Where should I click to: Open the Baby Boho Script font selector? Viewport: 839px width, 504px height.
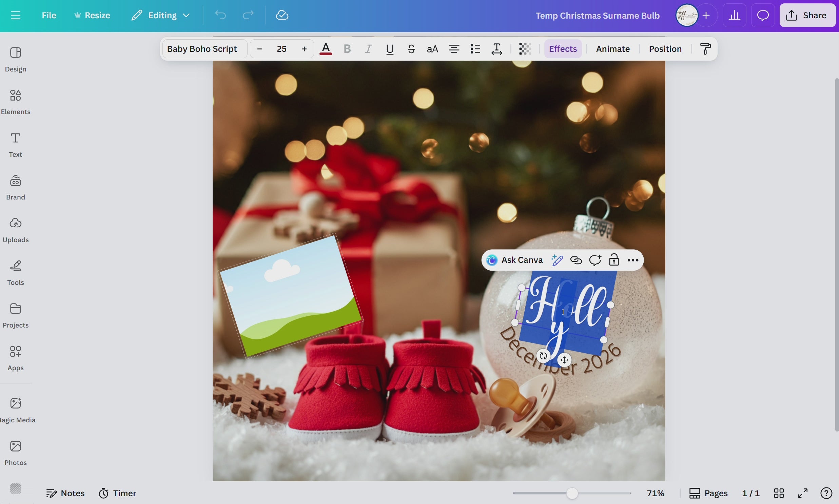pyautogui.click(x=203, y=48)
